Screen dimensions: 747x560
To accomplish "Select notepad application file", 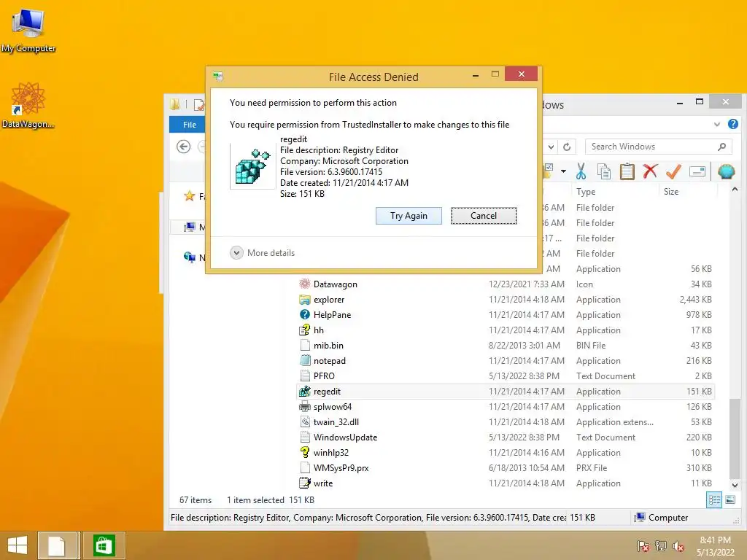I will point(329,361).
